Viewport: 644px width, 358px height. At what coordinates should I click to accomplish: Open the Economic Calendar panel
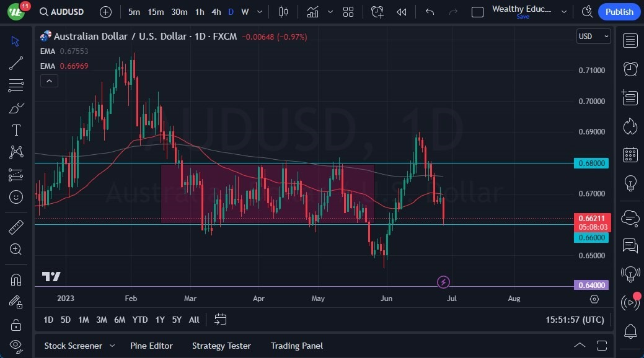click(630, 155)
